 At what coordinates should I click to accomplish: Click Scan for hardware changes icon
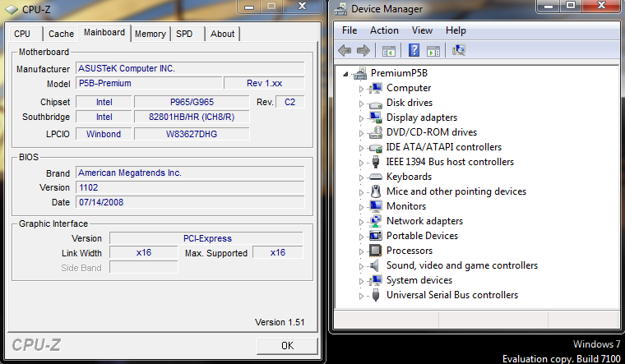click(459, 50)
